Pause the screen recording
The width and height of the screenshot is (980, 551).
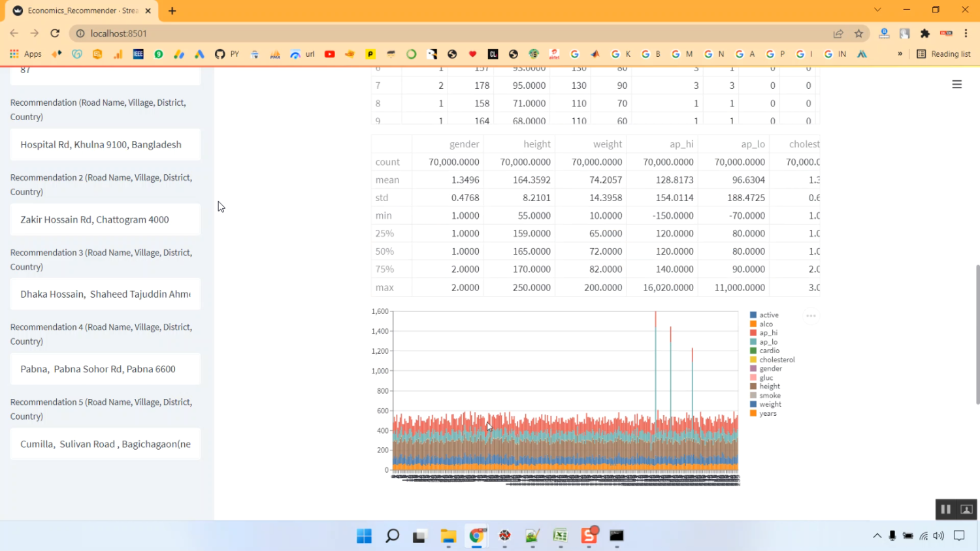tap(945, 509)
